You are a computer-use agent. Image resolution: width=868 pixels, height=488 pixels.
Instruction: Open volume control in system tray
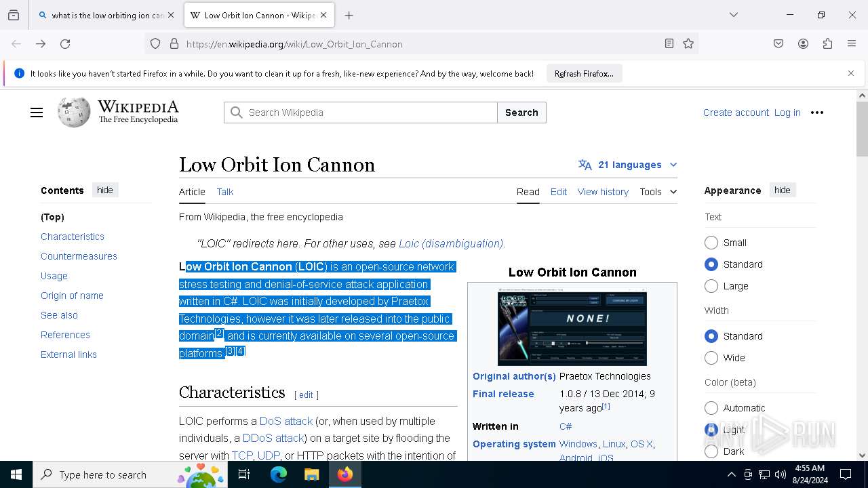781,474
